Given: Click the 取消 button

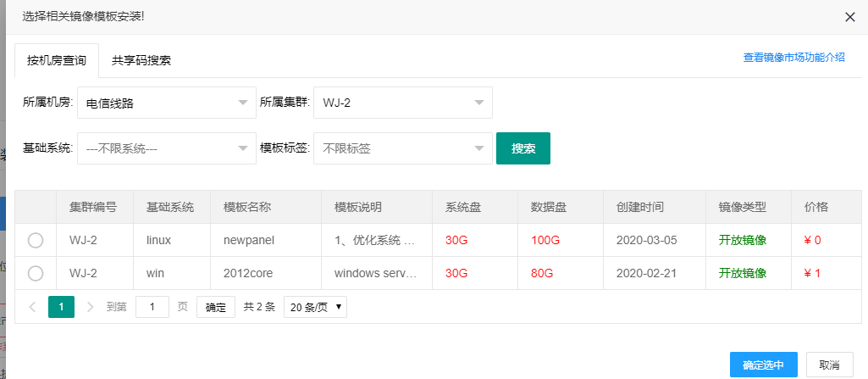Looking at the screenshot, I should (829, 365).
